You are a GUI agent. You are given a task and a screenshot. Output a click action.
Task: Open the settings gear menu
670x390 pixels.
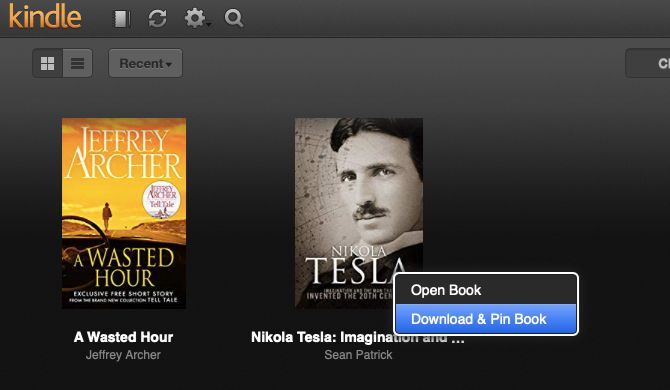click(x=197, y=19)
